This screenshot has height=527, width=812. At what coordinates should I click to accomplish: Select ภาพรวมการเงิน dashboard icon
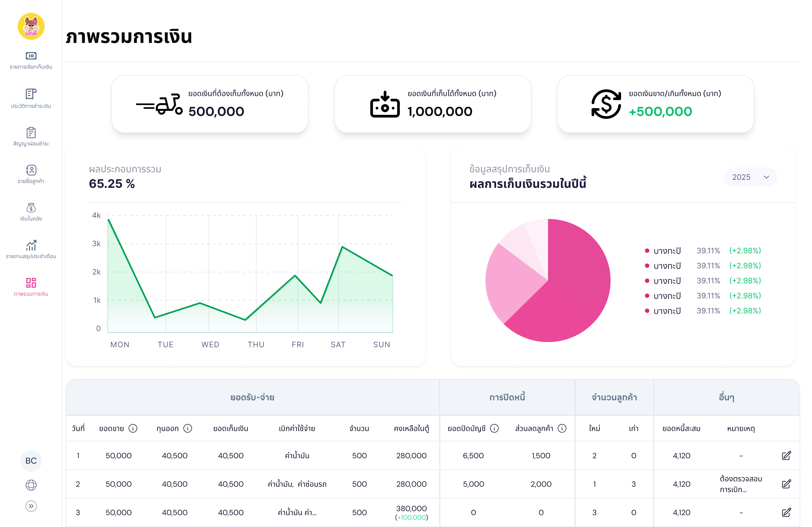tap(31, 286)
